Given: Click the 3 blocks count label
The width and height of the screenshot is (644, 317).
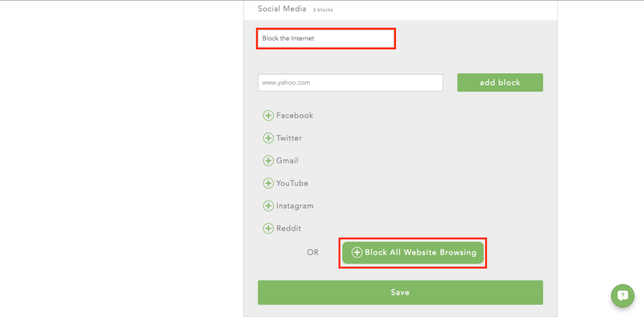Looking at the screenshot, I should [x=323, y=10].
